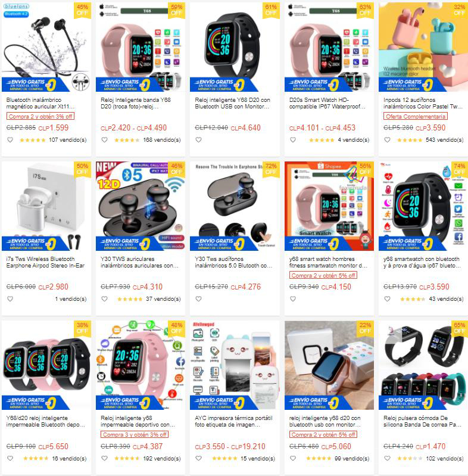Click the Oferta Complementaria badge

point(416,116)
